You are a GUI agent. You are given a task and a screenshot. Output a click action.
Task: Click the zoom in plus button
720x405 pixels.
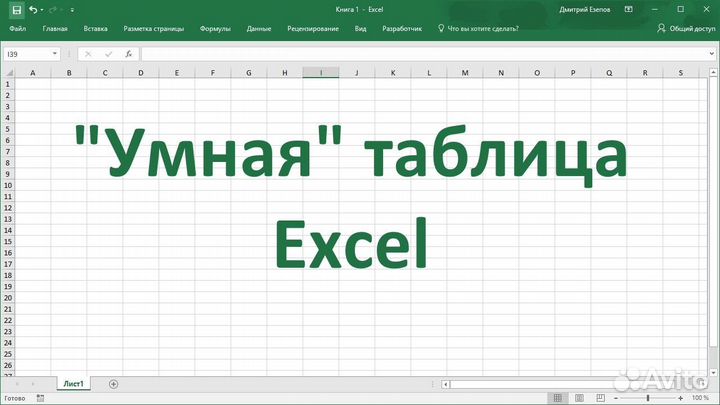click(681, 398)
